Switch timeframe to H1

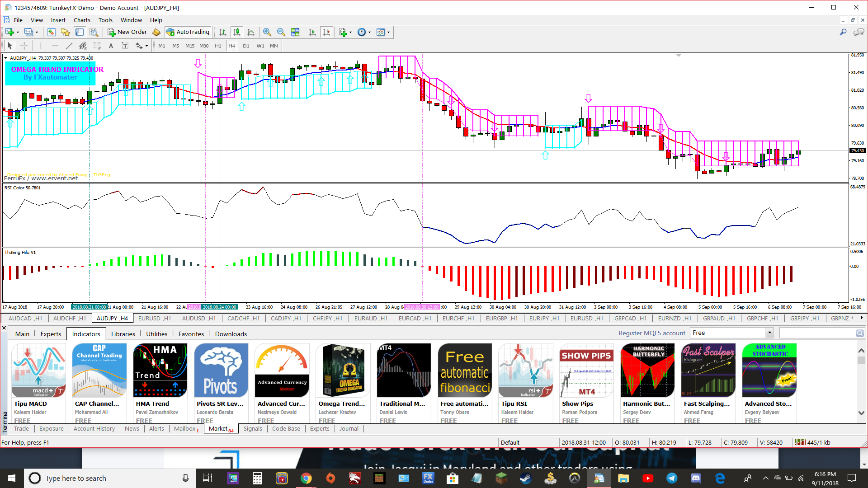coord(218,46)
